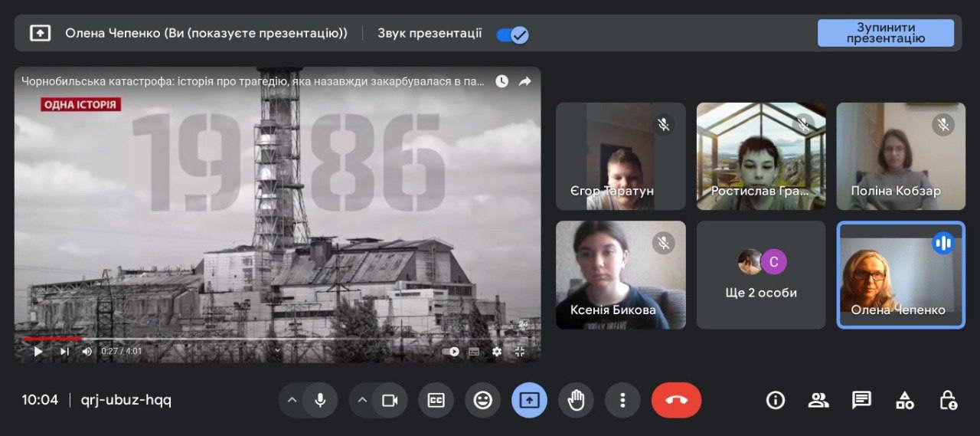The height and width of the screenshot is (436, 980).
Task: Open the three-dot more options menu
Action: (622, 400)
